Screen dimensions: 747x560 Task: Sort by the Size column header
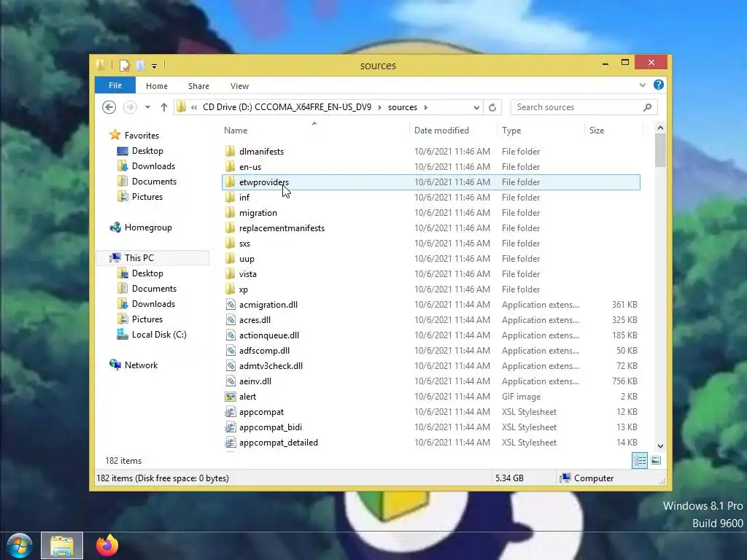[597, 131]
